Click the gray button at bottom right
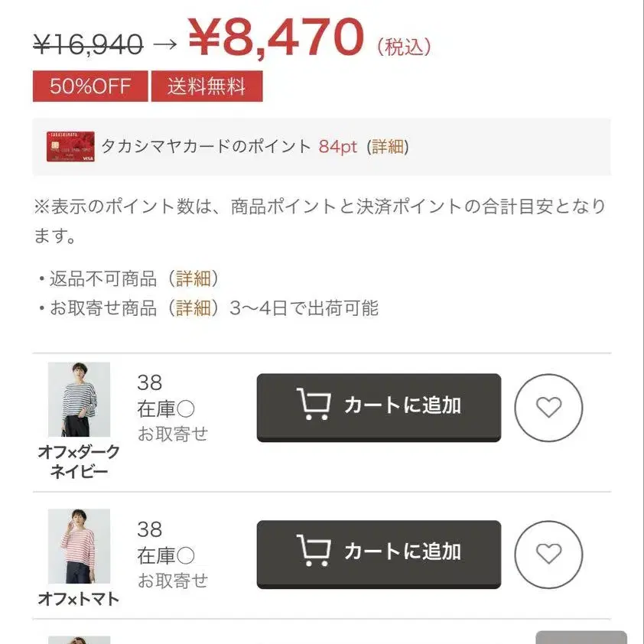The height and width of the screenshot is (644, 644). point(581,638)
